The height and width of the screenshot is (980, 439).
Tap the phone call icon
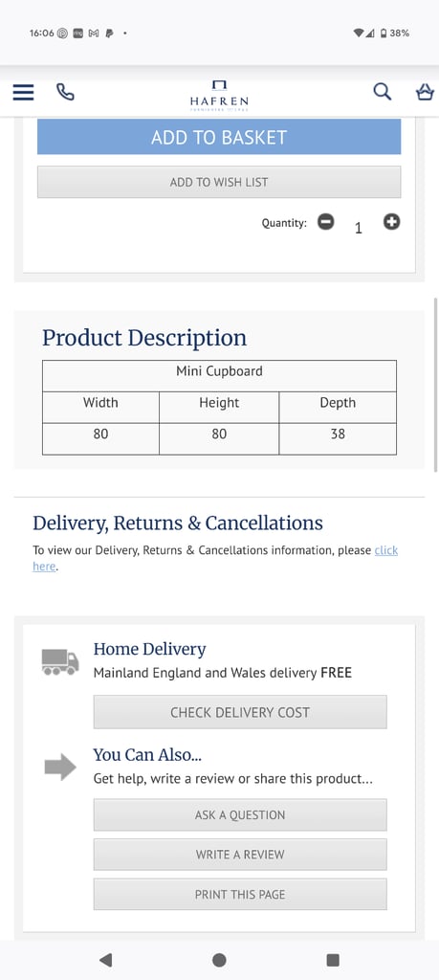point(65,93)
